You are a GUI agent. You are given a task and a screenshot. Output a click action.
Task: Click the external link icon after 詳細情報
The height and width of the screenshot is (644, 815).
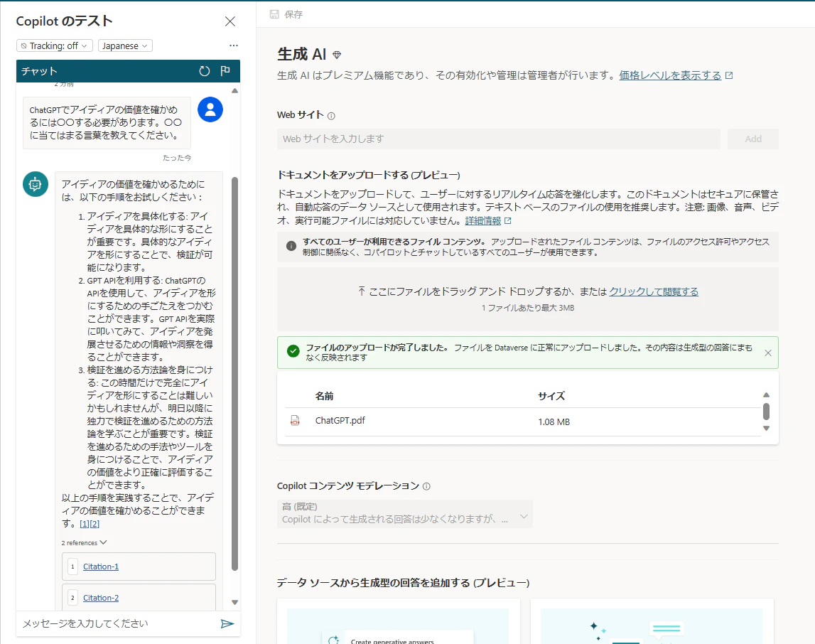coord(508,221)
